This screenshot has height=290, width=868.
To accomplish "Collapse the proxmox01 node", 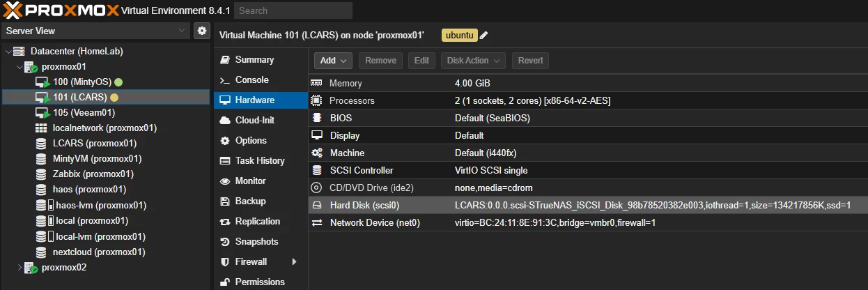I will [x=19, y=67].
